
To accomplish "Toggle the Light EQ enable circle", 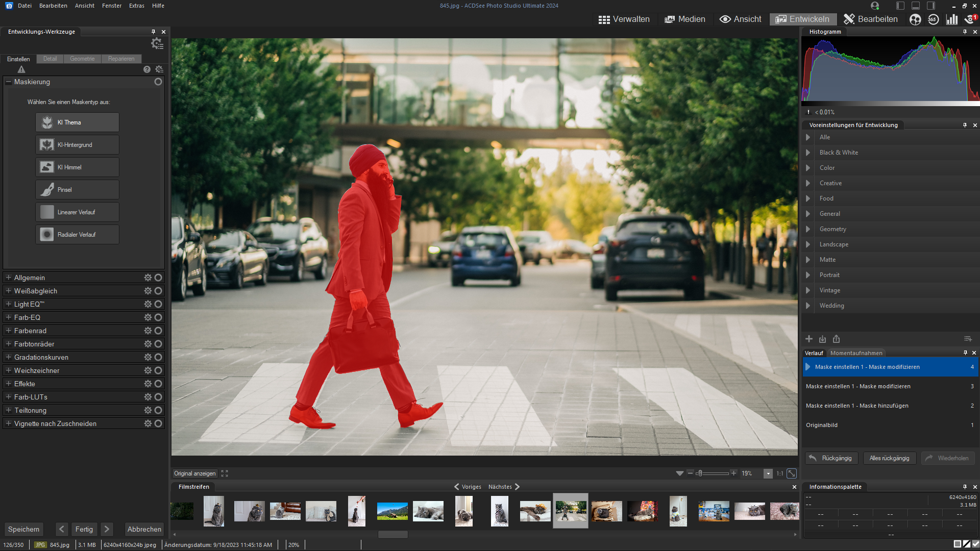I will pyautogui.click(x=158, y=304).
